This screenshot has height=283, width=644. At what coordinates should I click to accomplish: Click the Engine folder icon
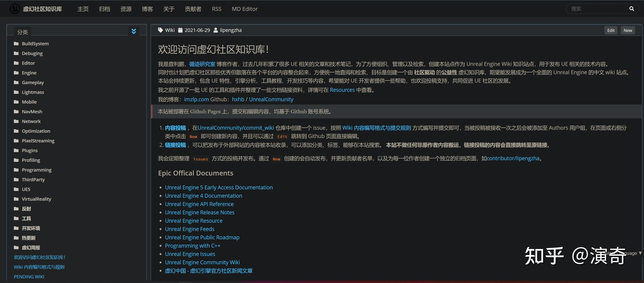(x=16, y=73)
